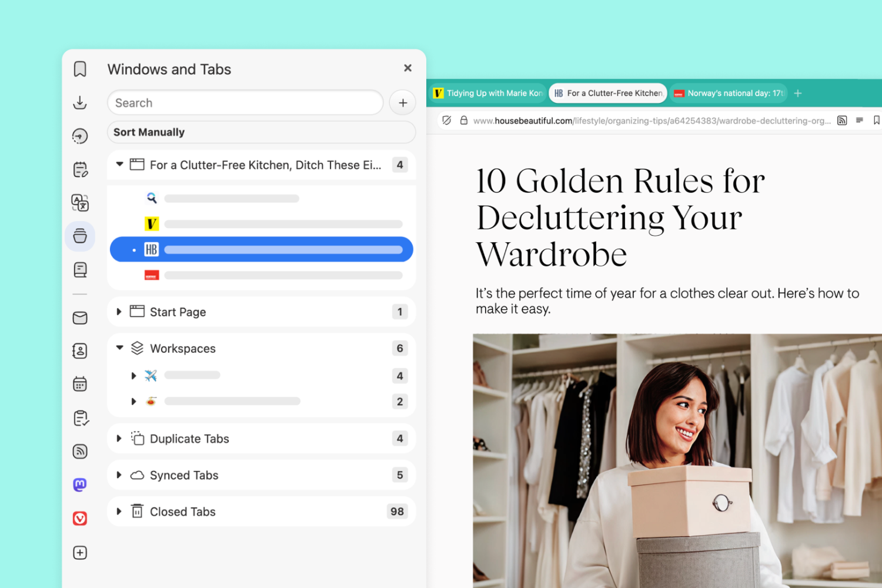
Task: Select the red favicon tab row
Action: 262,275
